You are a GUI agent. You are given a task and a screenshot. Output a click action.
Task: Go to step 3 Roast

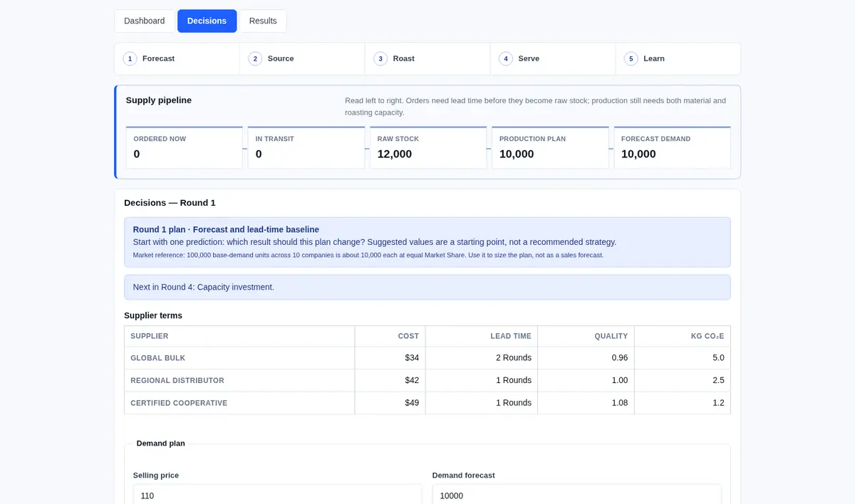pos(427,59)
